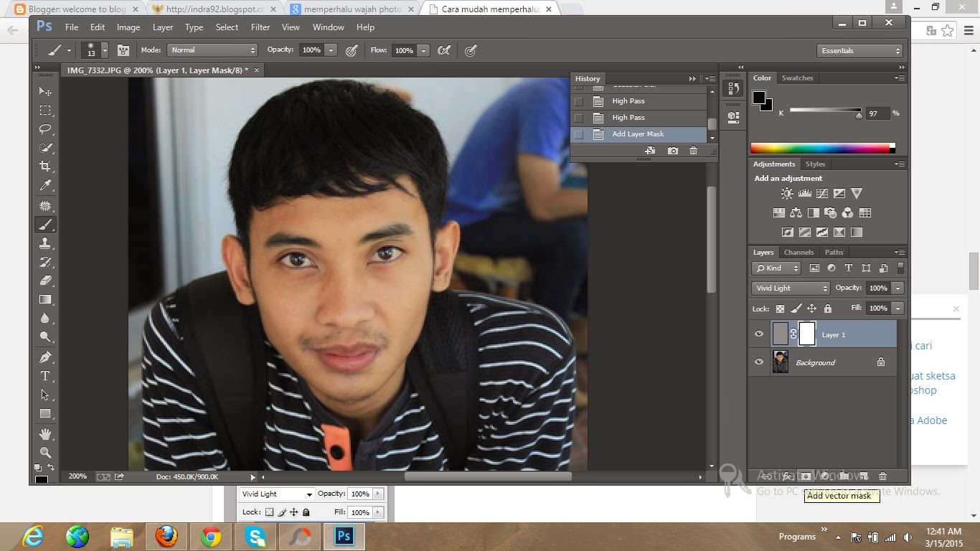Viewport: 980px width, 551px height.
Task: Toggle pressure for size button
Action: pyautogui.click(x=471, y=50)
